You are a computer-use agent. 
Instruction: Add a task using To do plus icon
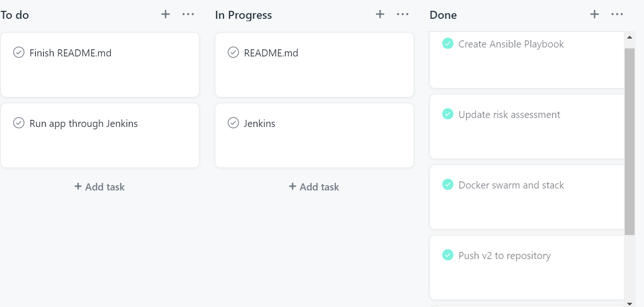pos(166,15)
